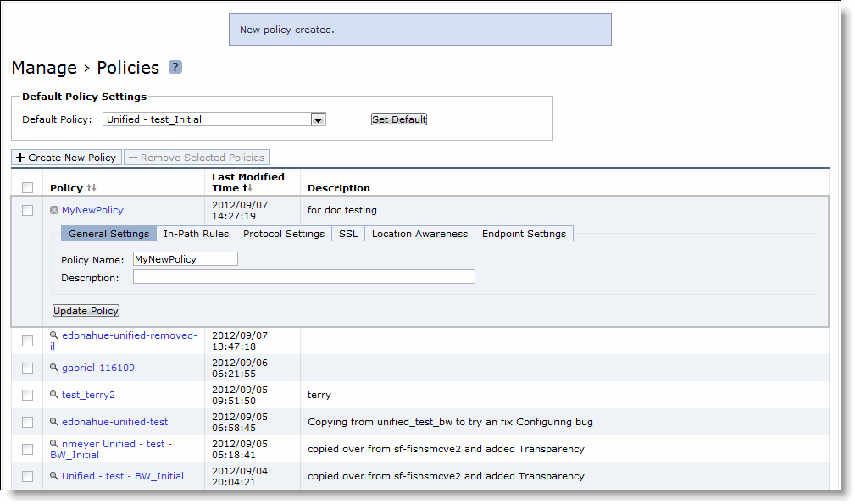
Task: Open the Protocol Settings tab
Action: point(284,234)
